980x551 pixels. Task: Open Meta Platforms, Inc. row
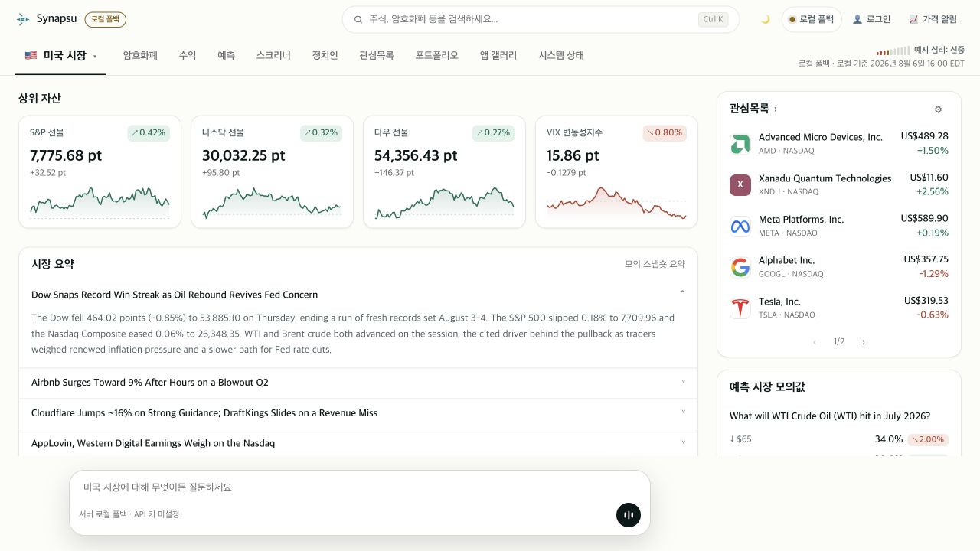839,226
